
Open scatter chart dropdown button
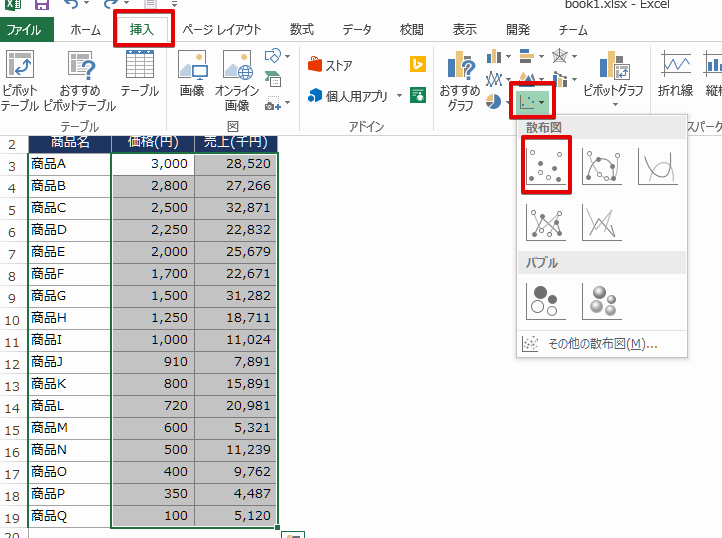[532, 101]
